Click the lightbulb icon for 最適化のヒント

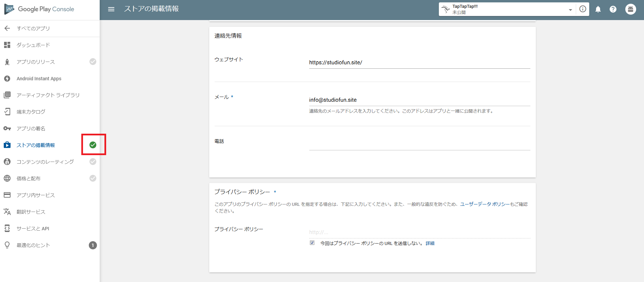(7, 245)
